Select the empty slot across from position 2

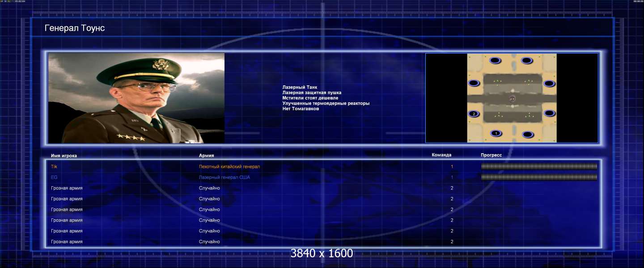click(x=549, y=113)
